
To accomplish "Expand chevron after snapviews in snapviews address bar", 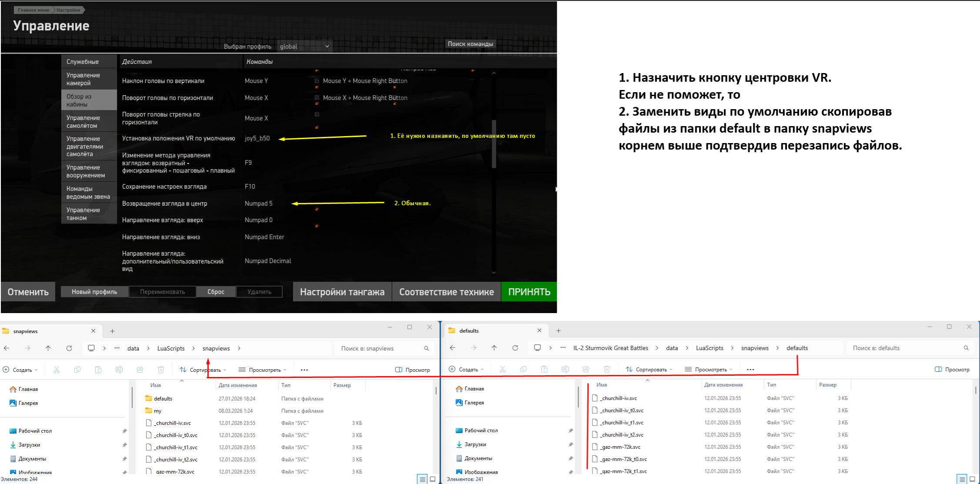I will pyautogui.click(x=239, y=348).
